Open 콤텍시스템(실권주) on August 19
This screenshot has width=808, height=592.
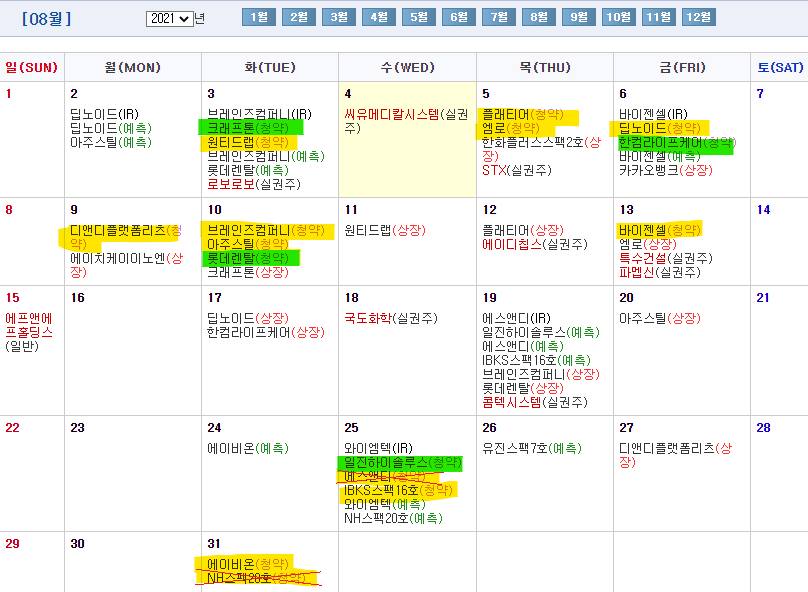click(535, 402)
